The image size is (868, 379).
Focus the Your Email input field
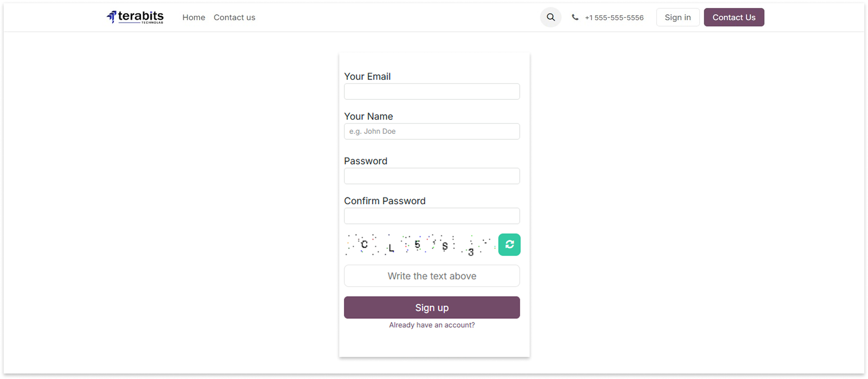(432, 92)
